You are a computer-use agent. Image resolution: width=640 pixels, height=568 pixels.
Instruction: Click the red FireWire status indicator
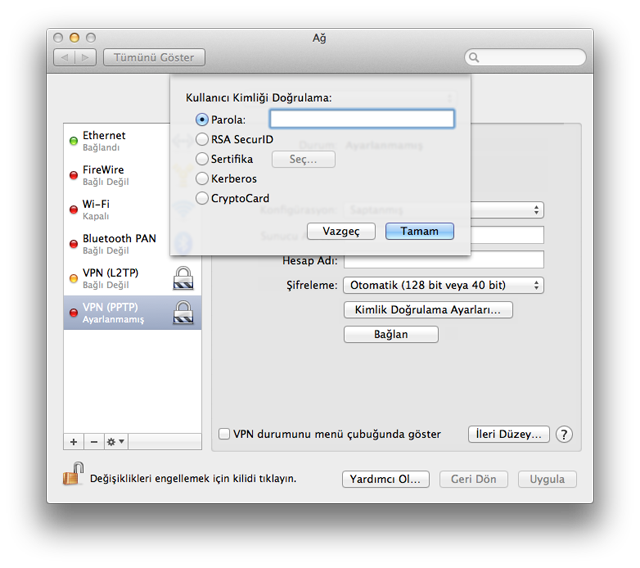[73, 175]
